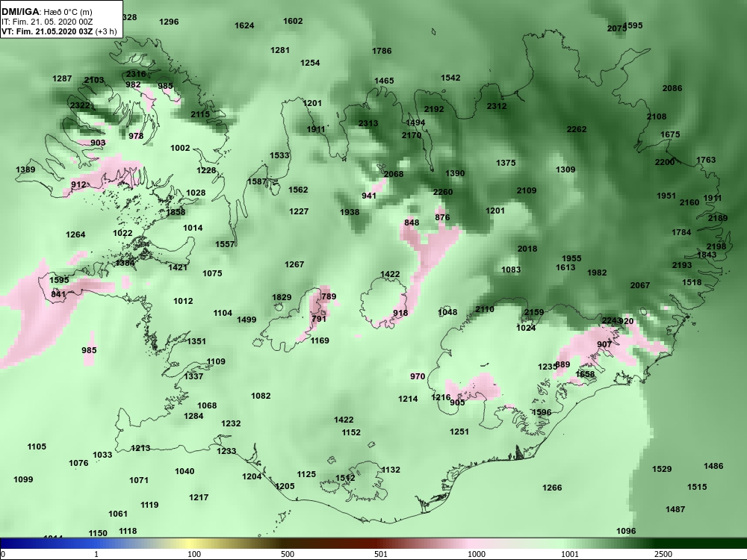The height and width of the screenshot is (560, 747).
Task: Click the 'VT: Fim. 21.05.2020 03Z' valid time line
Action: 48,31
